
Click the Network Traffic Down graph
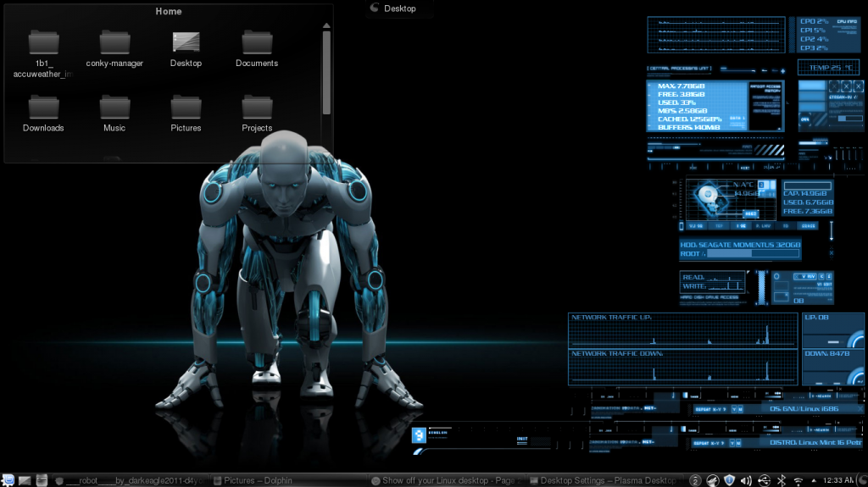tap(682, 367)
